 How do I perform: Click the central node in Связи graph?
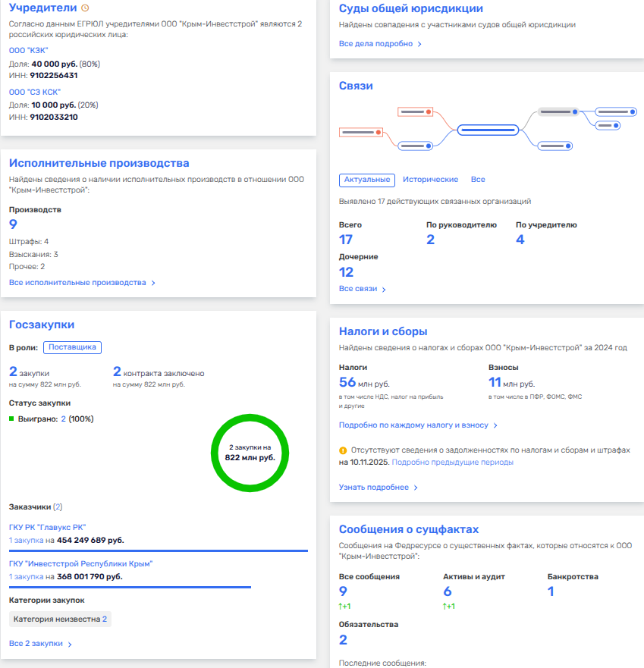488,130
